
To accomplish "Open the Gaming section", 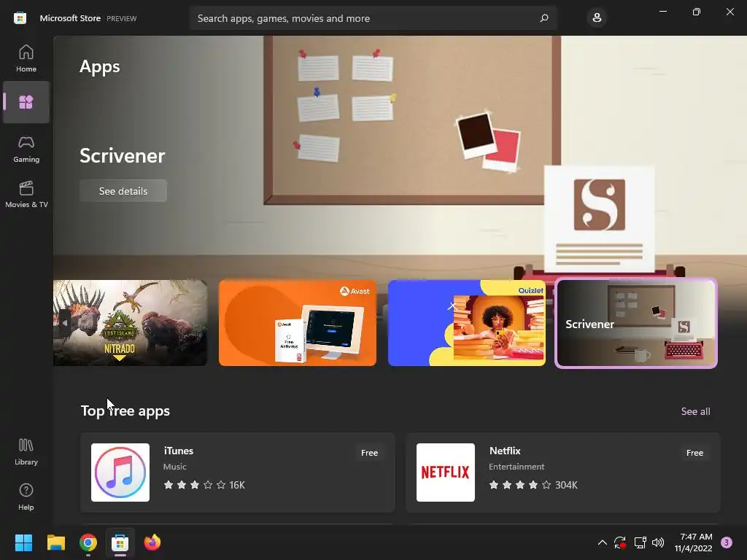I will point(26,149).
